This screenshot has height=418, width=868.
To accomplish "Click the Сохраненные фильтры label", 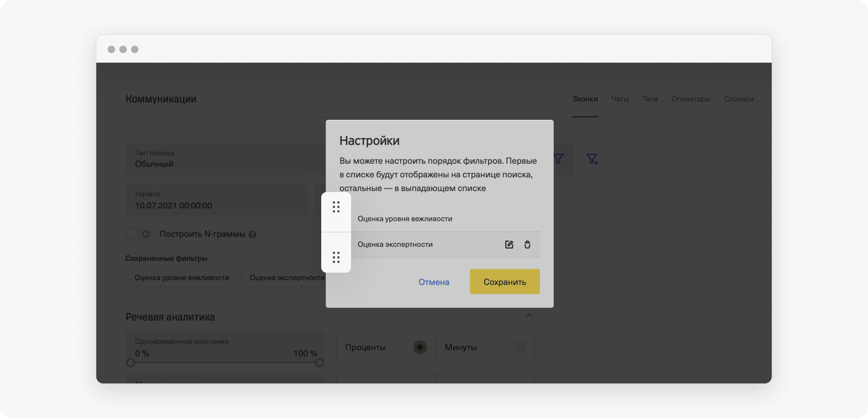I will (x=166, y=258).
